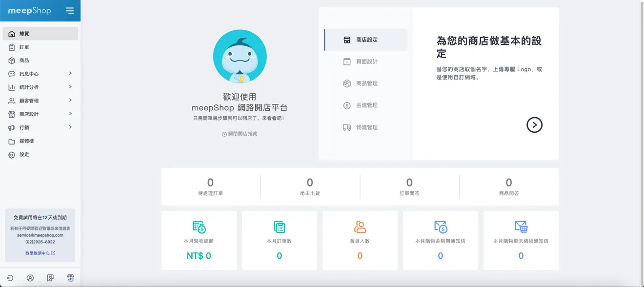Viewport: 644px width, 287px height.
Task: Expand 商店設計 with its chevron
Action: click(70, 114)
